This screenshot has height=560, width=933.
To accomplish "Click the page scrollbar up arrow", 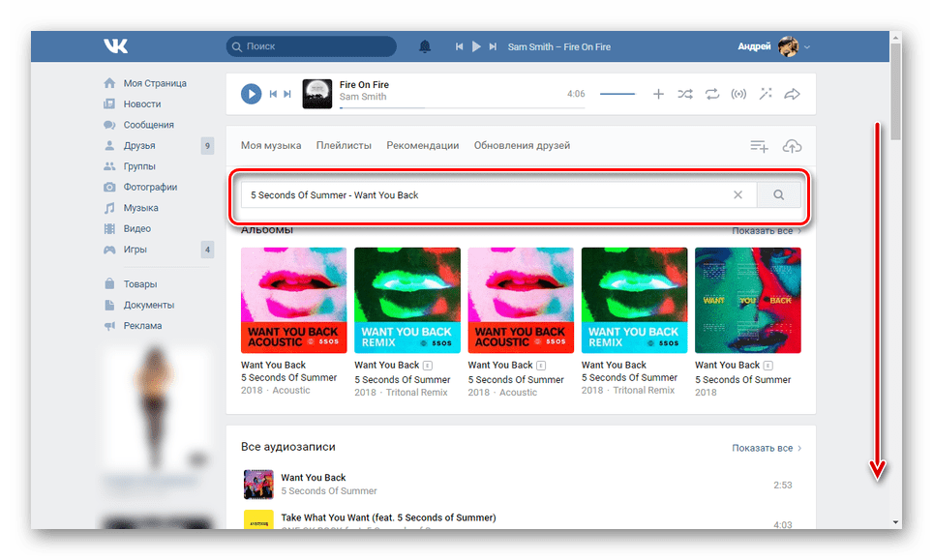I will [895, 38].
